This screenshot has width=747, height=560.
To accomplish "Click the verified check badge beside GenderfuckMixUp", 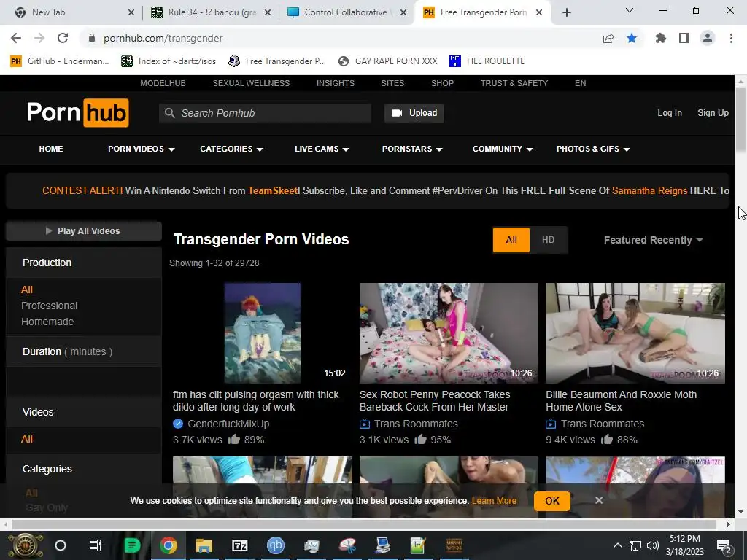I will (x=178, y=424).
